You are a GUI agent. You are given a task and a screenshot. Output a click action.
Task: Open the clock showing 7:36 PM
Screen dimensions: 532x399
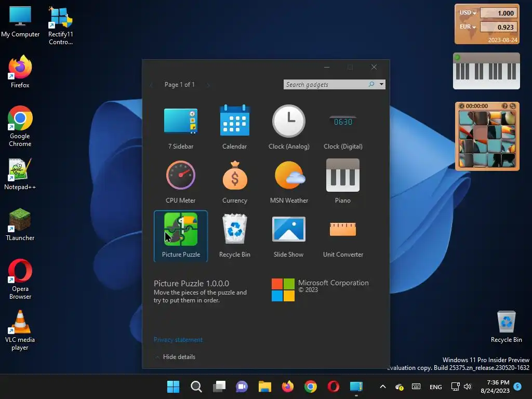pyautogui.click(x=495, y=387)
